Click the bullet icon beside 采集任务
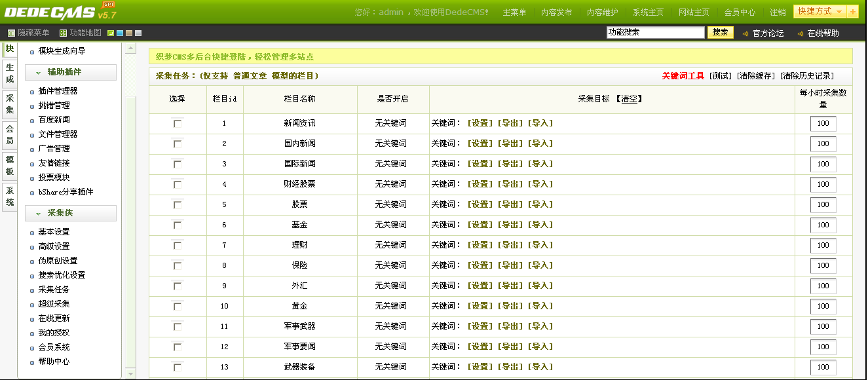Screen dimensions: 868x380 [32, 290]
